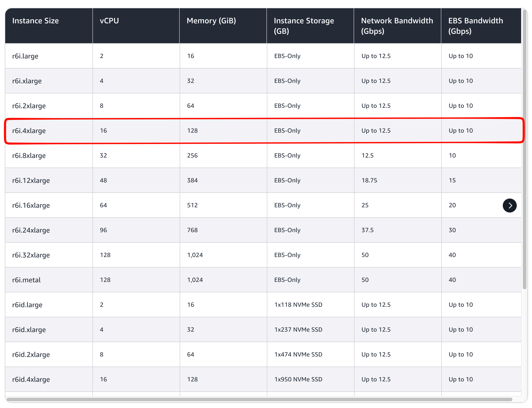This screenshot has height=408, width=532.
Task: Select the r6i.4xlarge instance name
Action: [x=29, y=131]
